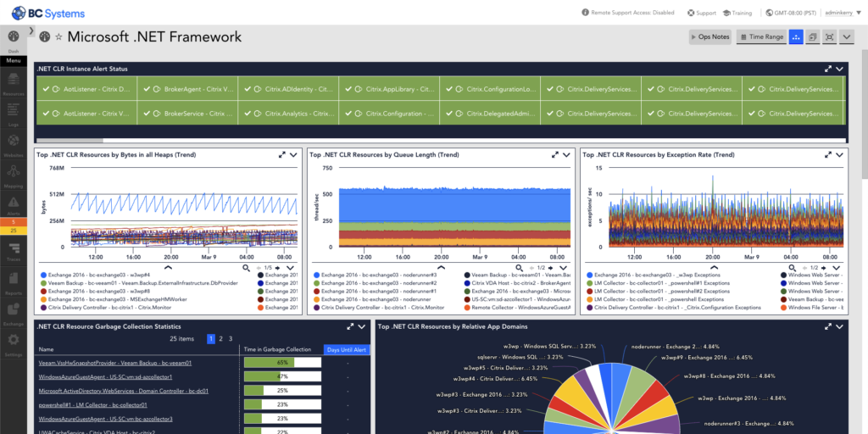Viewport: 868px width, 434px height.
Task: Toggle the Veeam.Backup.ExternalInfrastructure.DbProvider legend series
Action: tap(139, 283)
